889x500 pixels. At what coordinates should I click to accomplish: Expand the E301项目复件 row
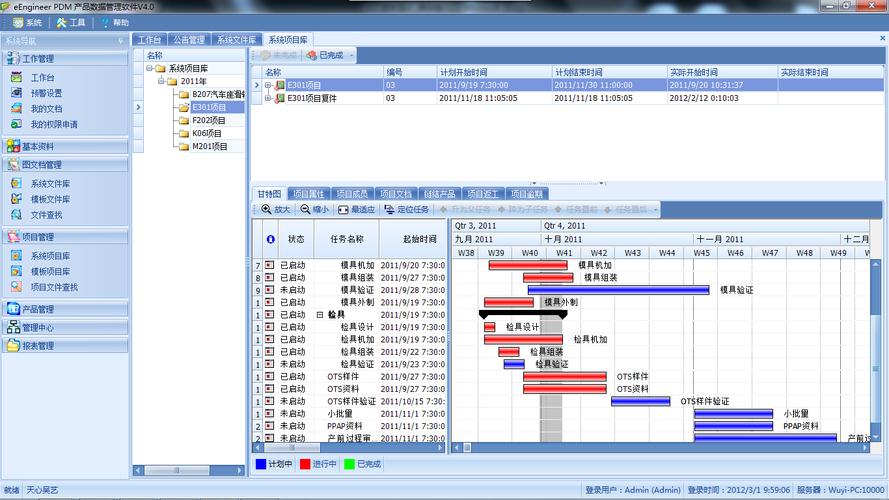pos(268,99)
